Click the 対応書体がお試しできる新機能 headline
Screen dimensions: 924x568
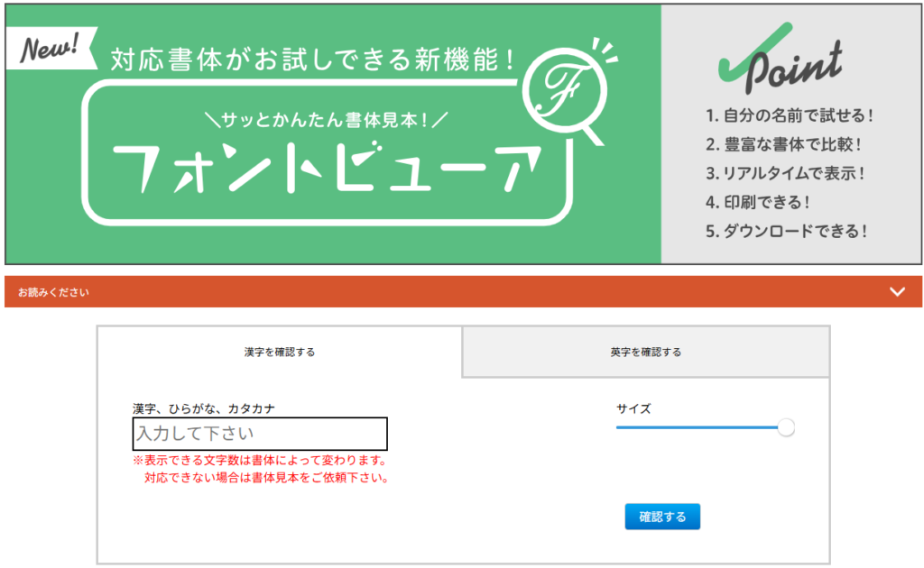pyautogui.click(x=313, y=60)
